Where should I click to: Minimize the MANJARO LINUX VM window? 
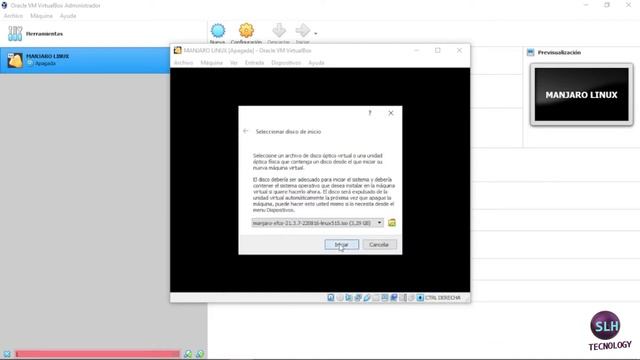[416, 50]
